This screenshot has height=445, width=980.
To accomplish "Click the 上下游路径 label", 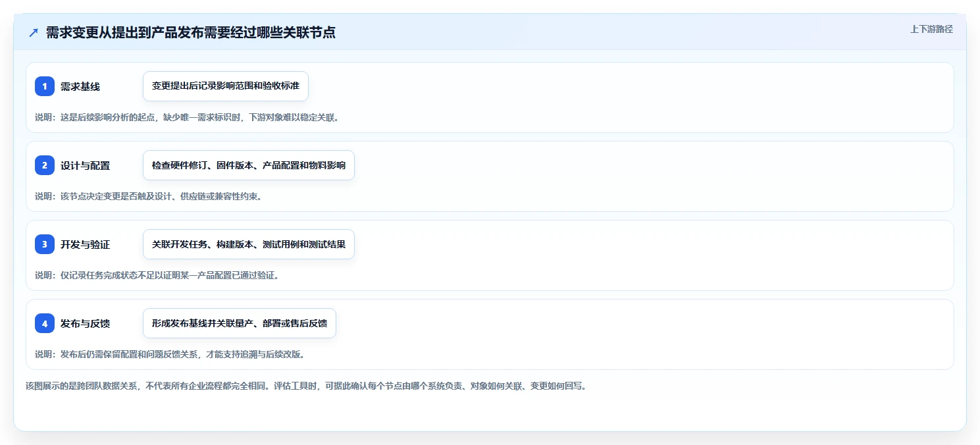I will 931,29.
